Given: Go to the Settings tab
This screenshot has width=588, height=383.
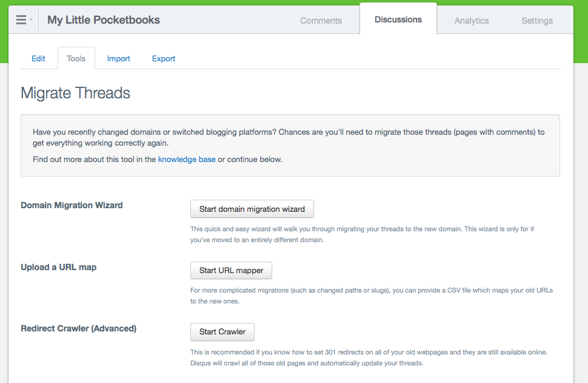Looking at the screenshot, I should 537,21.
